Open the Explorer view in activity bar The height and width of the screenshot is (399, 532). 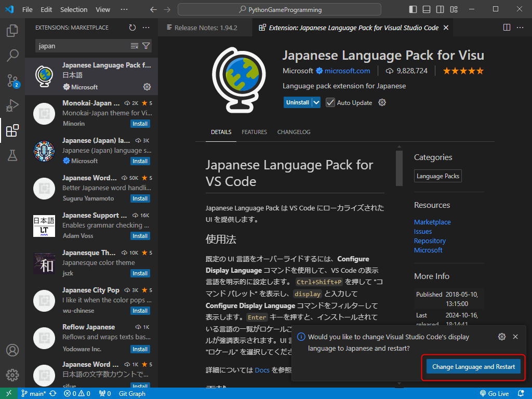(x=12, y=31)
